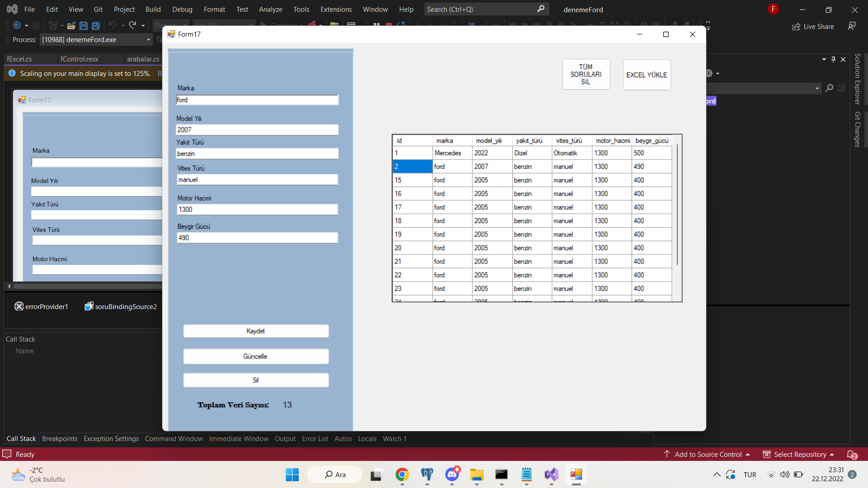Screen dimensions: 868x488
Task: Click the EXCEL YÜKLE button
Action: click(x=646, y=75)
